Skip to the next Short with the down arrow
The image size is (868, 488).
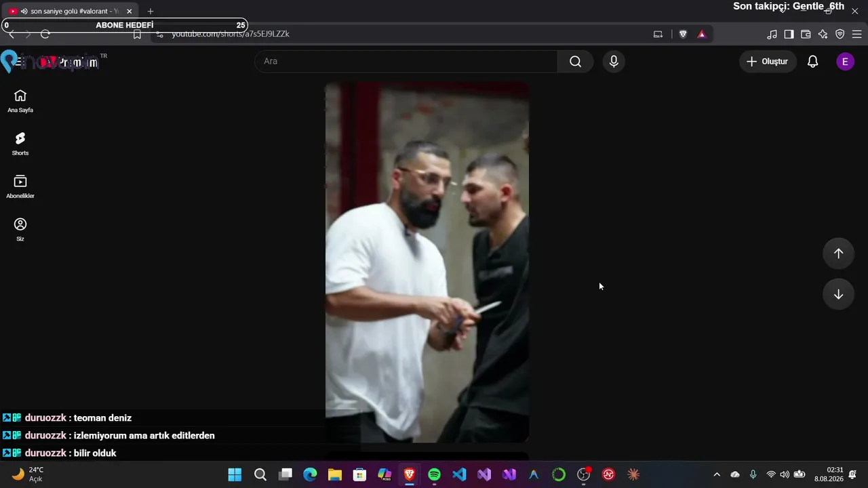[x=838, y=294]
